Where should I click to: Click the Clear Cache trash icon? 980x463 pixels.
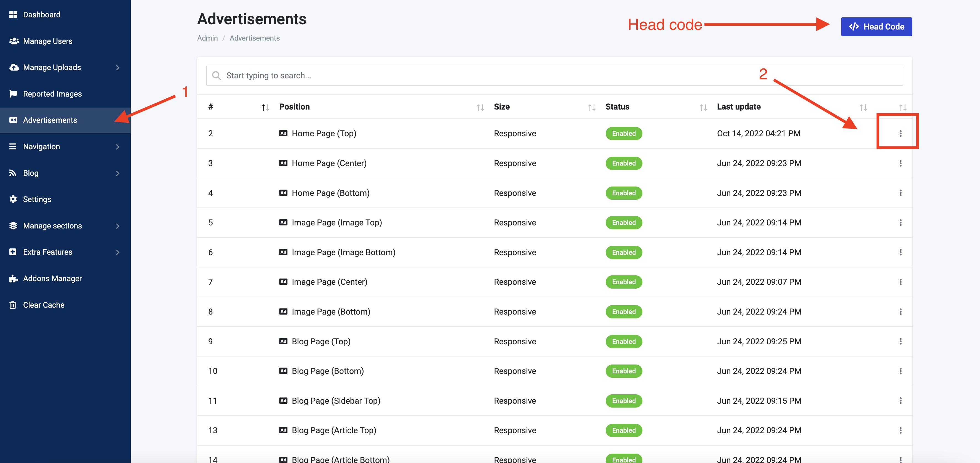13,305
